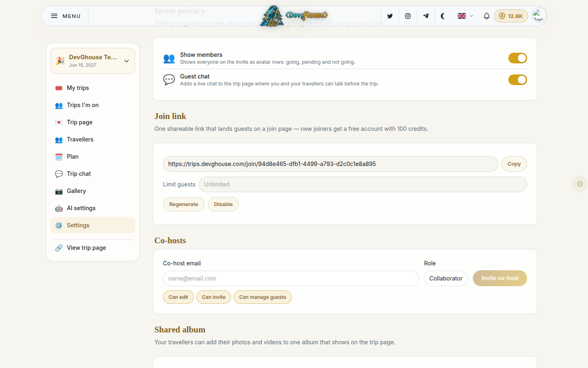Expand the DevGhouse trip selector chevron

(x=127, y=61)
